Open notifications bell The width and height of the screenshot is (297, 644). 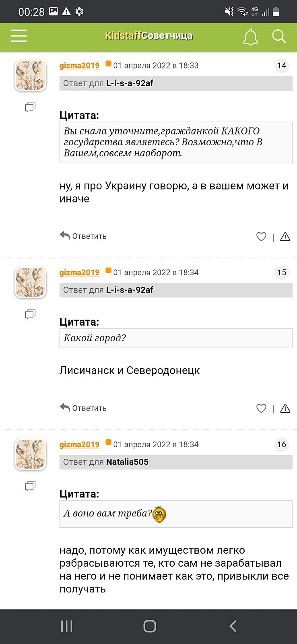(x=250, y=37)
